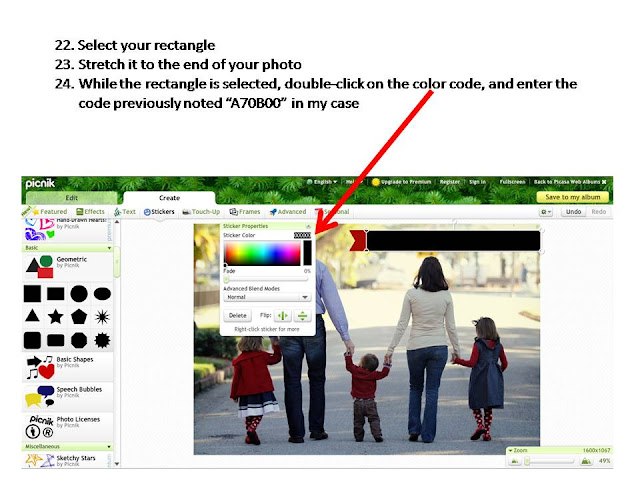Screen dimensions: 640x480
Task: Flip the sticker vertically
Action: pyautogui.click(x=302, y=316)
